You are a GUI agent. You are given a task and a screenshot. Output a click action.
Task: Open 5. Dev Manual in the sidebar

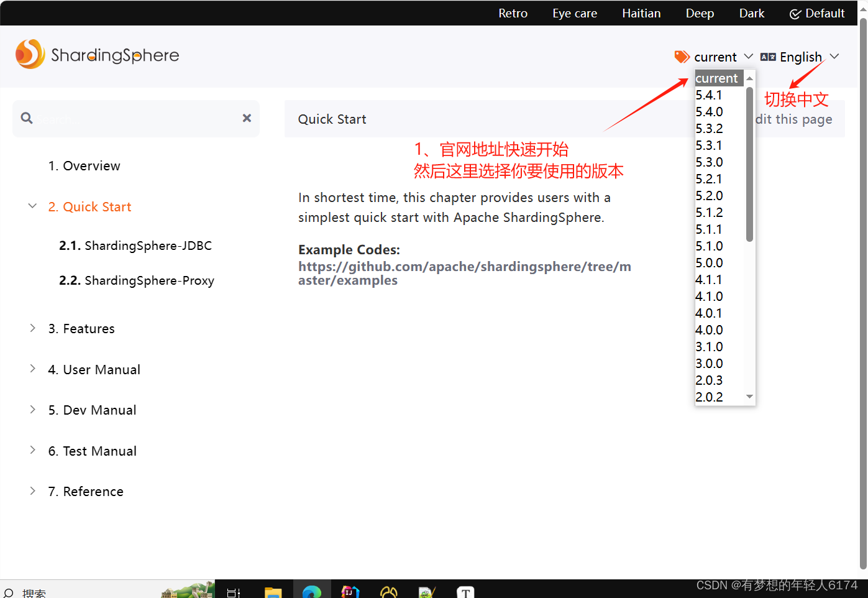coord(92,410)
